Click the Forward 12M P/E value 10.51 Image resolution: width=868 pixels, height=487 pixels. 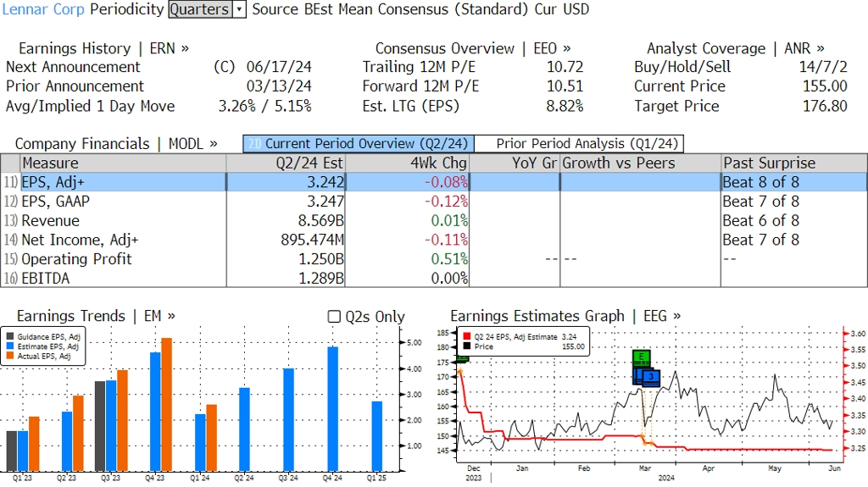[x=565, y=86]
